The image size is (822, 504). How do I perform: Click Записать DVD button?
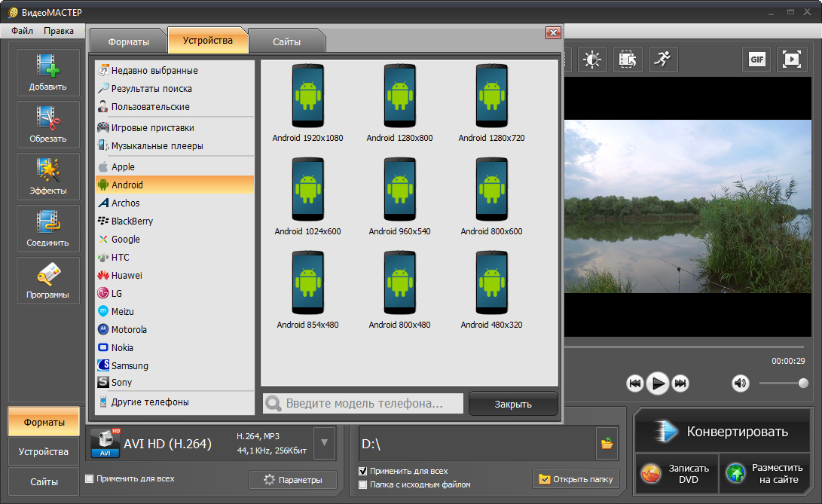pos(677,474)
